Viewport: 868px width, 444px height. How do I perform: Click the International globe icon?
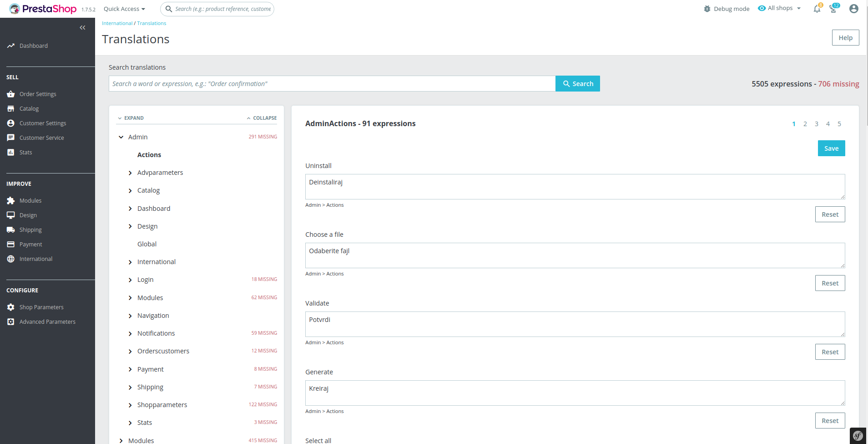pyautogui.click(x=11, y=259)
